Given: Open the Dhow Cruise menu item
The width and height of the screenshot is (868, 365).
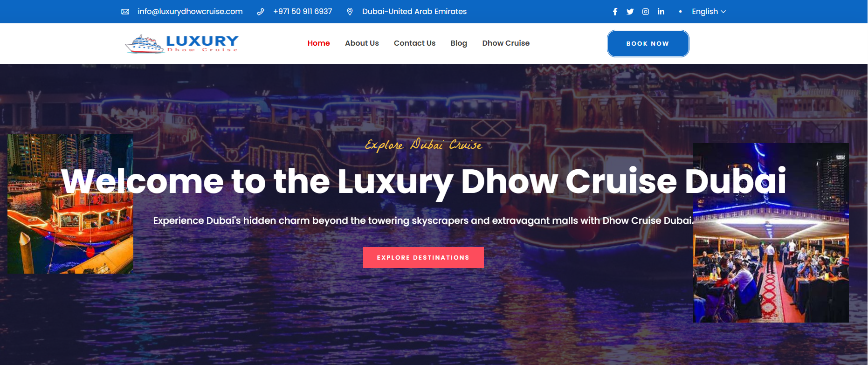Looking at the screenshot, I should point(506,43).
